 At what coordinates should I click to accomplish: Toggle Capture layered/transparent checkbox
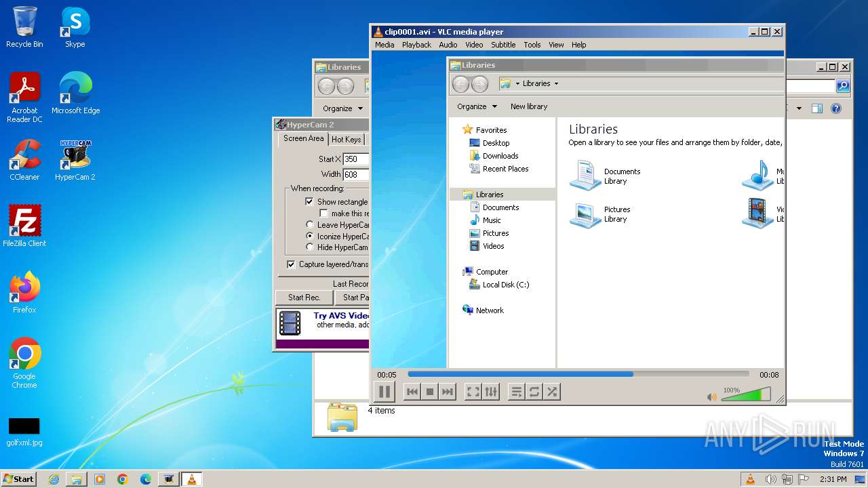(291, 264)
